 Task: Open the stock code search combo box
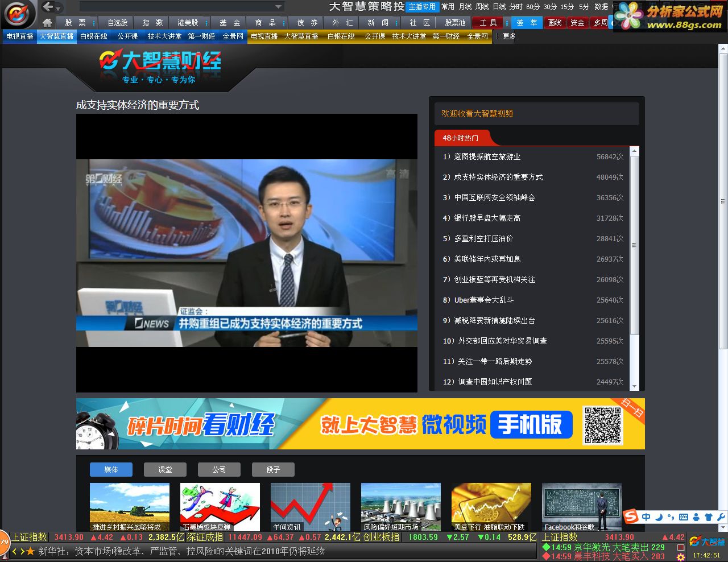(x=181, y=7)
